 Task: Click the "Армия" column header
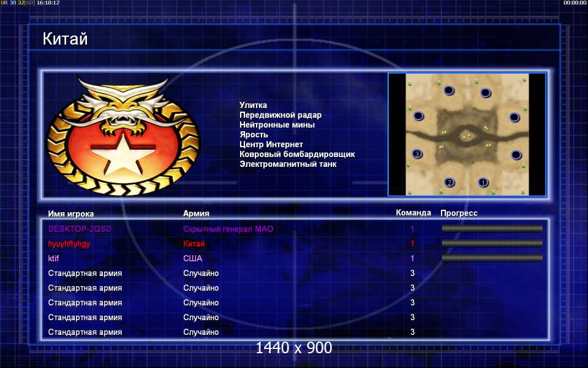pyautogui.click(x=196, y=213)
